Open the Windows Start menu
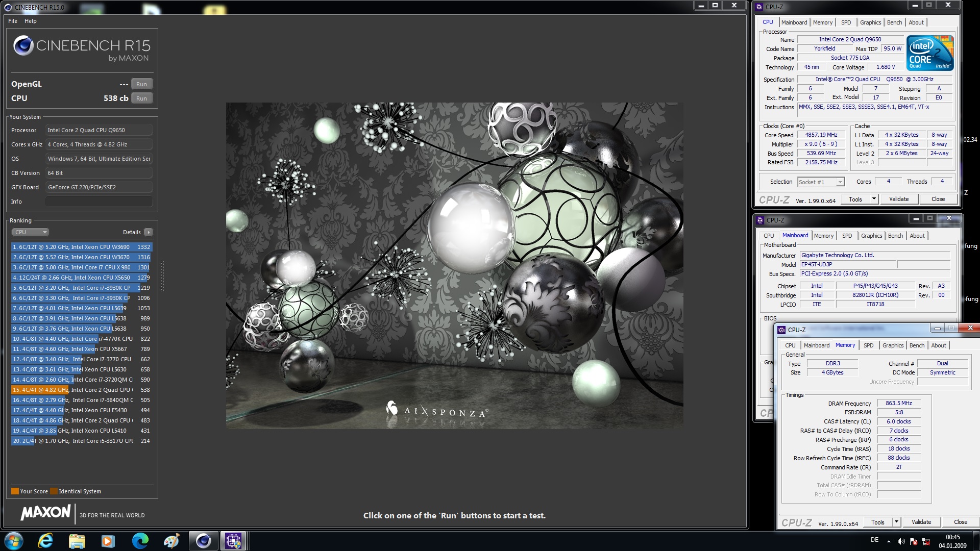Screen dimensions: 980x551 tap(14, 541)
